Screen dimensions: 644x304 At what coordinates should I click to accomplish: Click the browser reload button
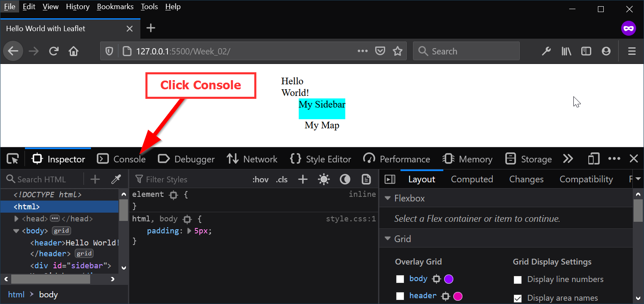[54, 51]
